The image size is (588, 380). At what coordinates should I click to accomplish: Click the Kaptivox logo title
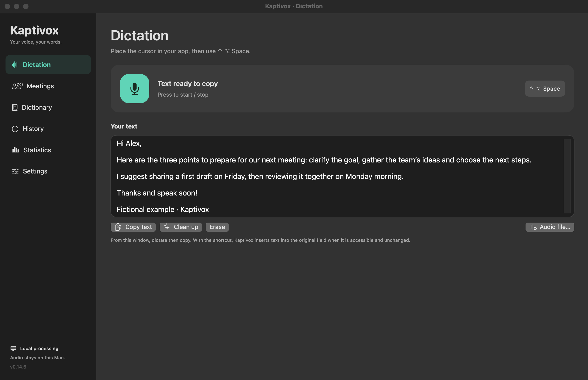point(34,30)
